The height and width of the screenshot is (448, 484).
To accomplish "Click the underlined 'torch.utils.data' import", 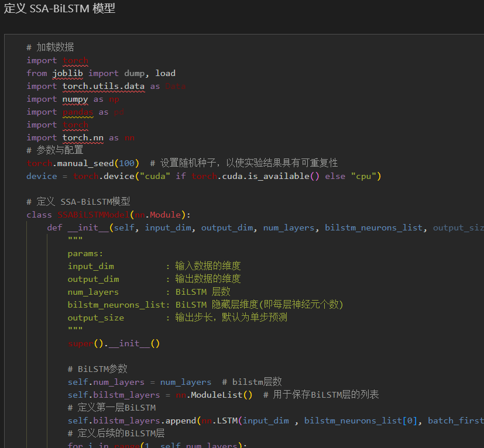I will (103, 86).
